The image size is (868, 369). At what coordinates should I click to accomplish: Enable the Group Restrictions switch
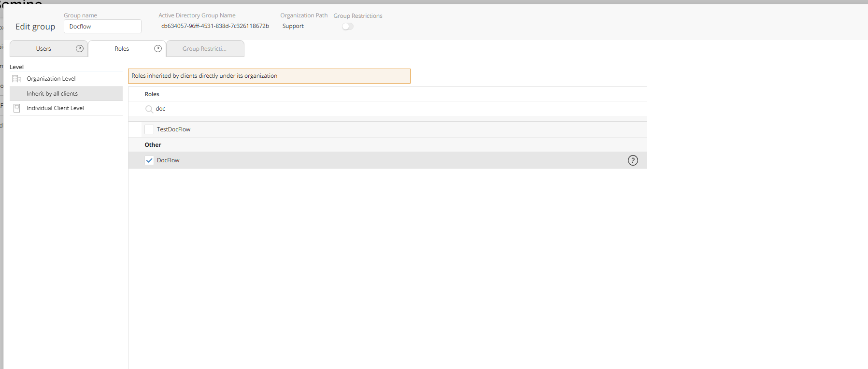[347, 27]
